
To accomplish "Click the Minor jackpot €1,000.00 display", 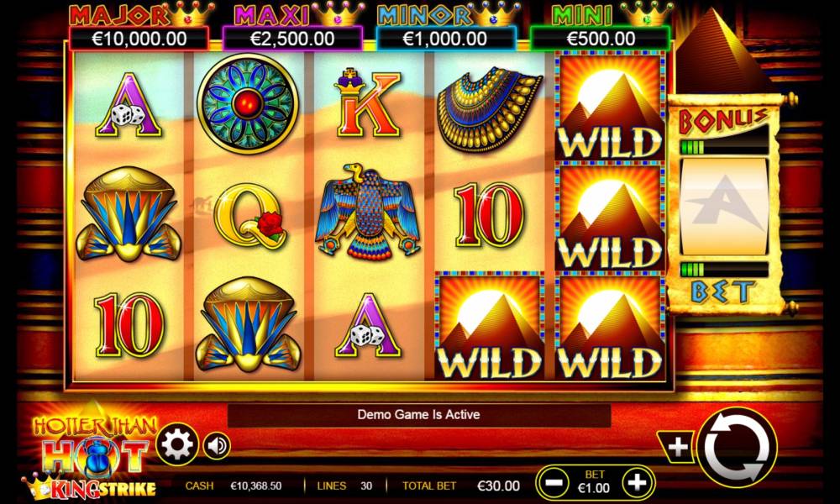I will 446,39.
